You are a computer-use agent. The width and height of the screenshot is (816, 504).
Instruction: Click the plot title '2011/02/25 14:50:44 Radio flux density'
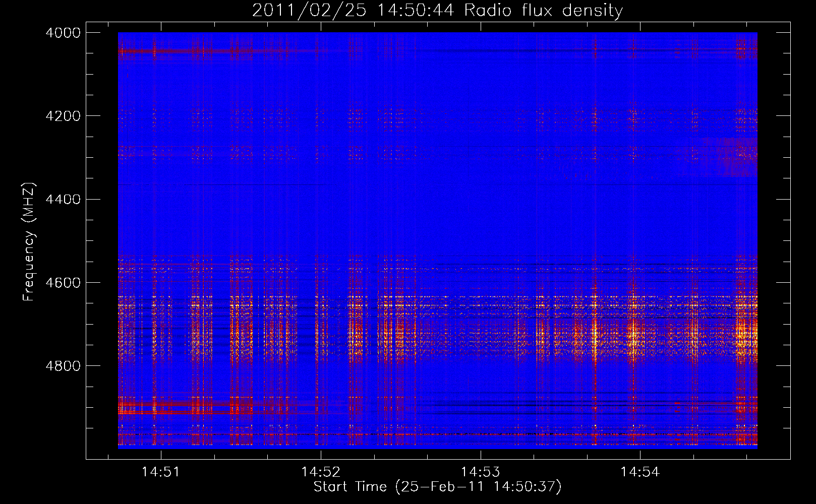coord(437,11)
